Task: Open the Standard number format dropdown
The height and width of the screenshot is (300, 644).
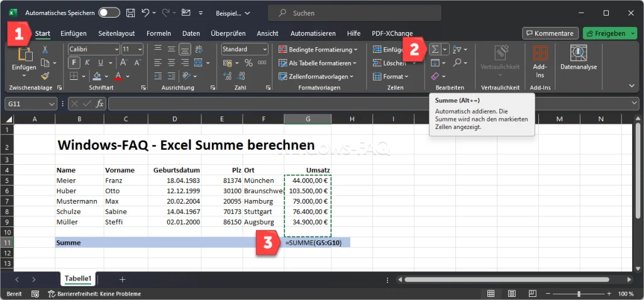Action: [x=264, y=49]
